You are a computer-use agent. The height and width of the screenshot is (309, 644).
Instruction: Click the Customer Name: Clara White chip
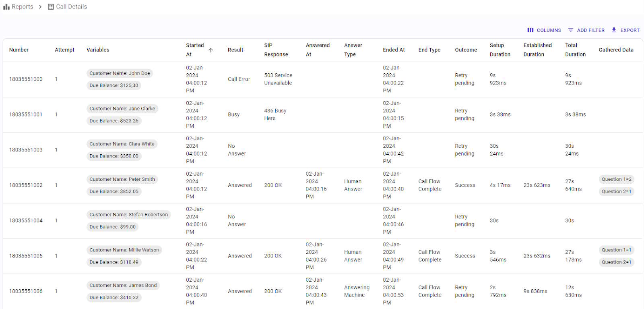(x=122, y=144)
